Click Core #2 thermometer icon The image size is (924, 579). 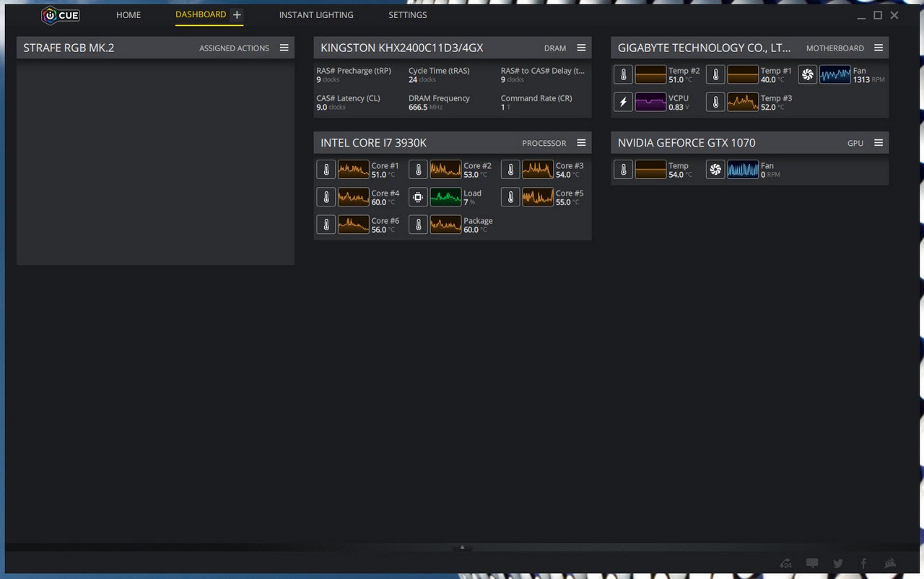pos(418,170)
